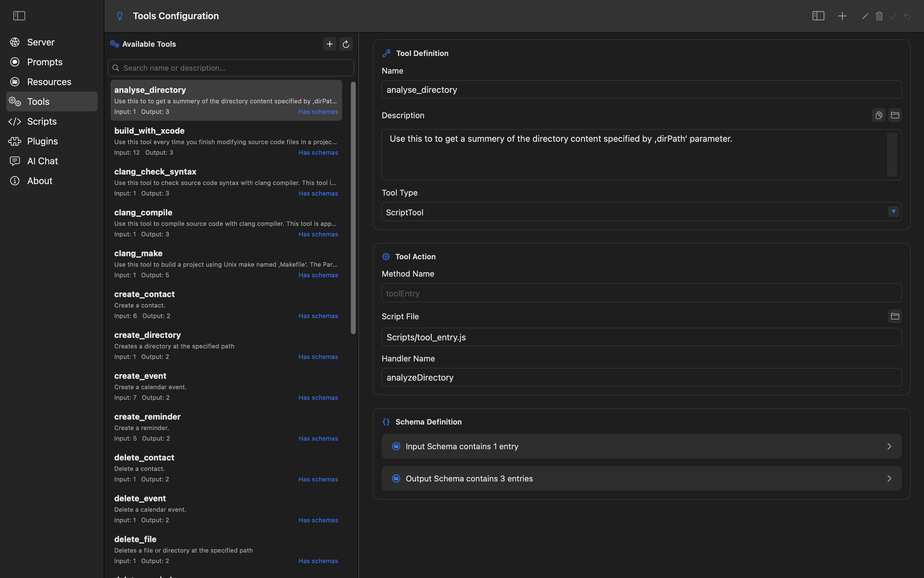
Task: Click the wrench icon by Tool Definition
Action: [x=387, y=53]
